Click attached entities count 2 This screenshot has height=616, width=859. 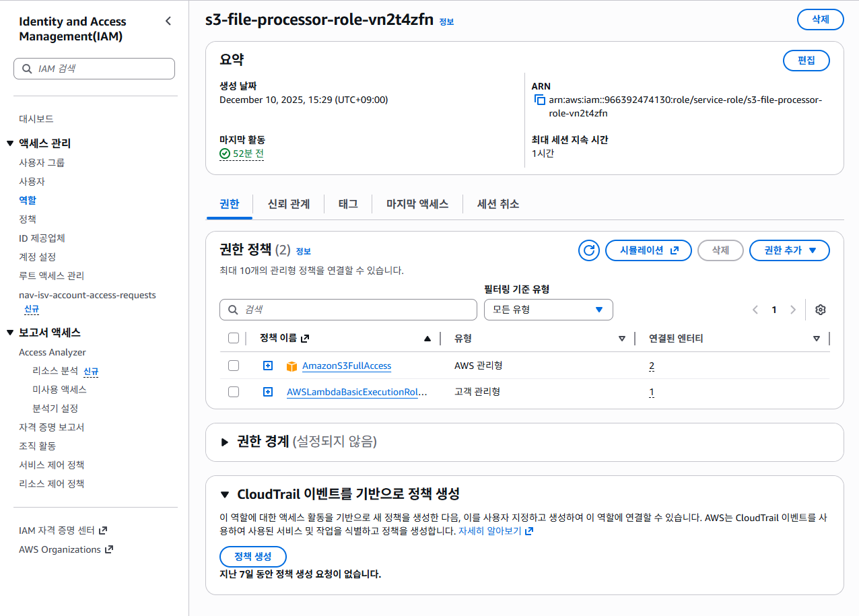tap(652, 366)
